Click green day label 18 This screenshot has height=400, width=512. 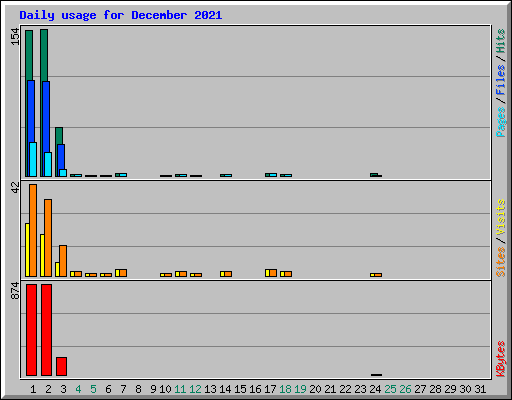click(286, 389)
